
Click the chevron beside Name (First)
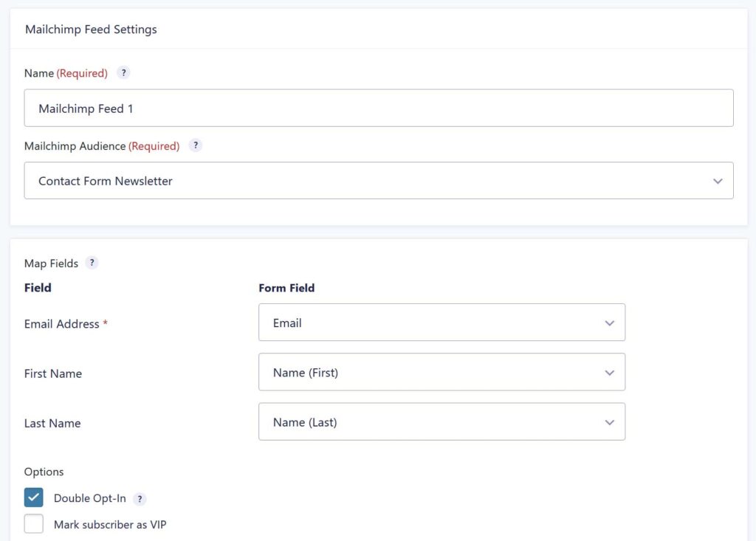[610, 372]
